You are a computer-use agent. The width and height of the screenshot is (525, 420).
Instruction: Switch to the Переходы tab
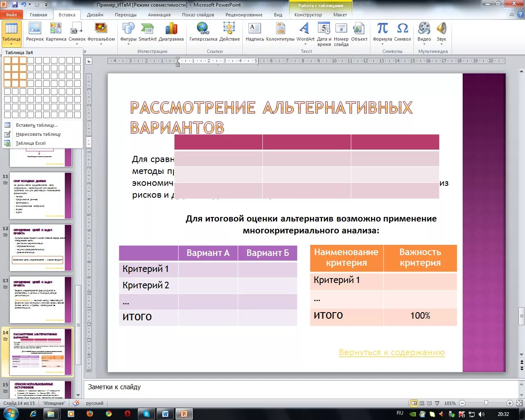126,15
